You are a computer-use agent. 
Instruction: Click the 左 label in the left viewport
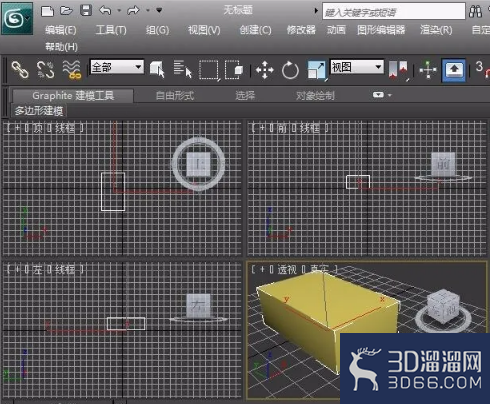[37, 269]
